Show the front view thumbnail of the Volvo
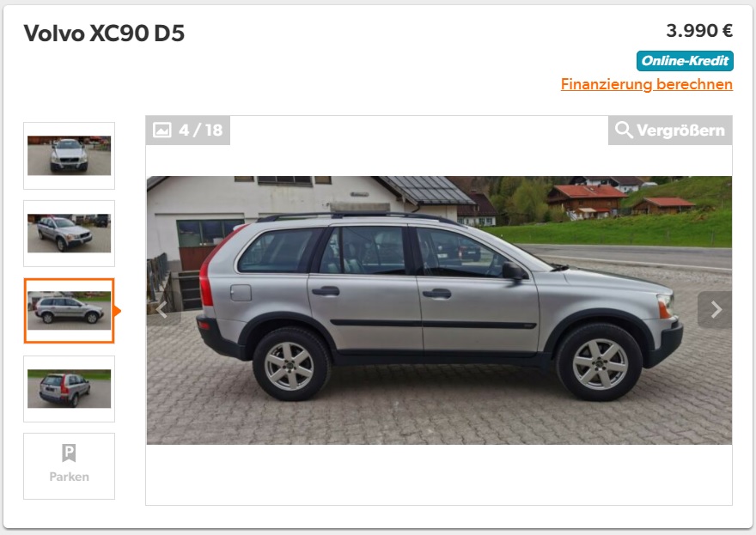 (x=69, y=155)
